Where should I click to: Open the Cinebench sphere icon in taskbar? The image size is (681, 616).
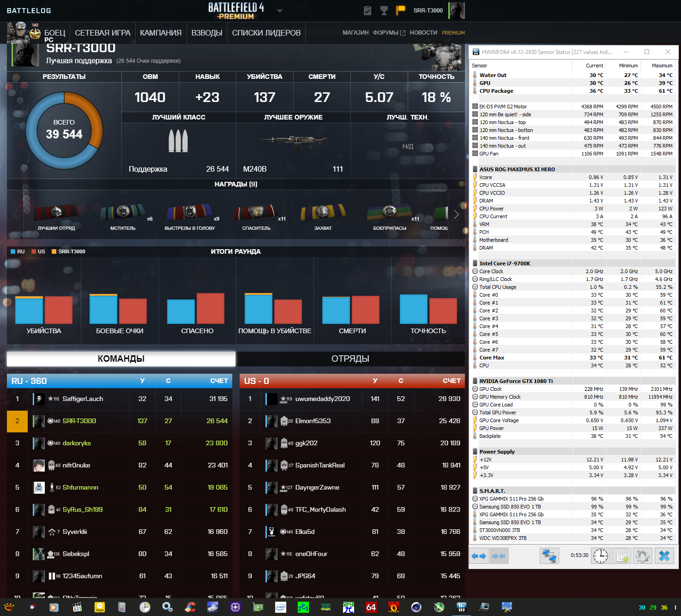(x=416, y=607)
